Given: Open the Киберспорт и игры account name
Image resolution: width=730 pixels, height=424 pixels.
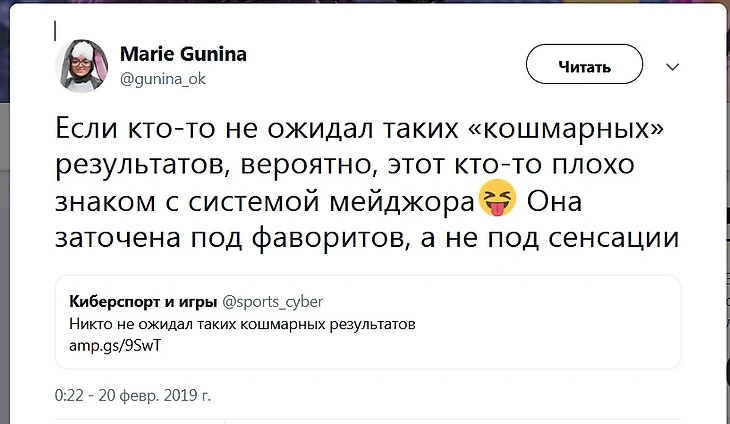Looking at the screenshot, I should [x=138, y=300].
